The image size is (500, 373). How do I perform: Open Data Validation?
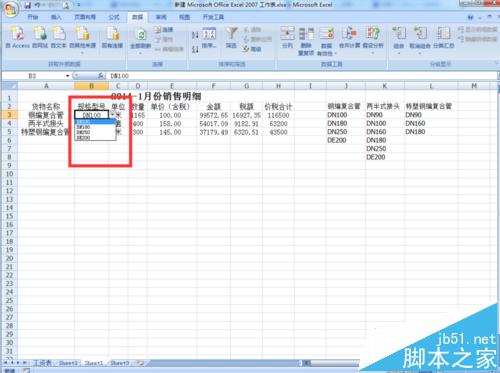click(327, 41)
